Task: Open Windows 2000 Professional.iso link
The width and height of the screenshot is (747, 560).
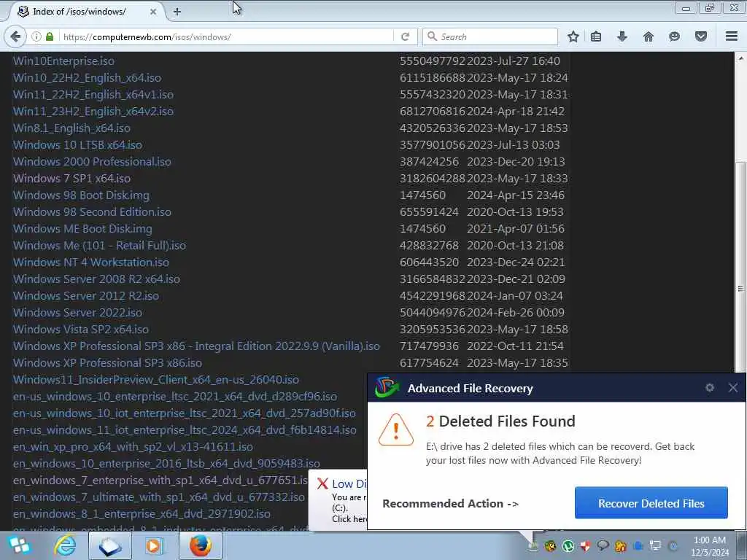Action: point(92,161)
